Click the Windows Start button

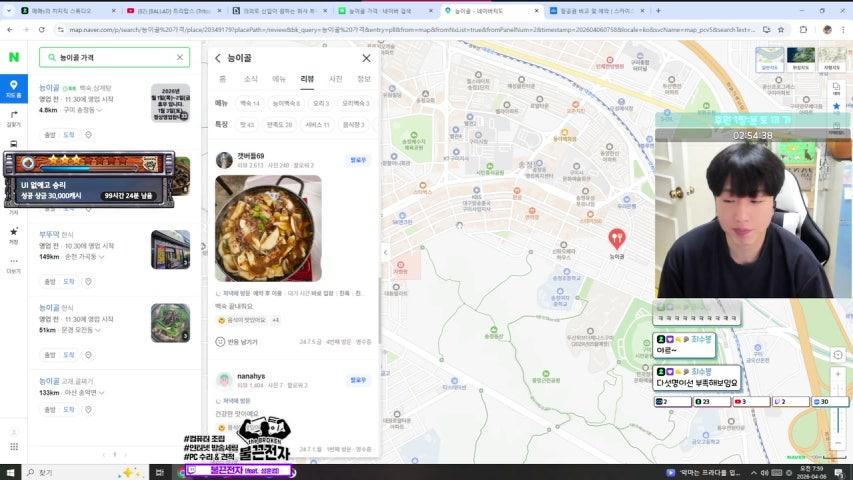[12, 472]
